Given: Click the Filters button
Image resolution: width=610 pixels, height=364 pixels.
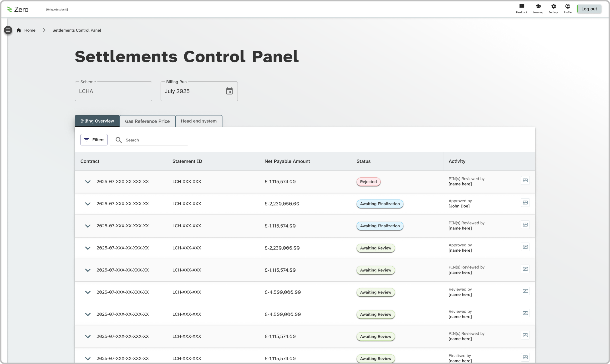Looking at the screenshot, I should (x=94, y=140).
